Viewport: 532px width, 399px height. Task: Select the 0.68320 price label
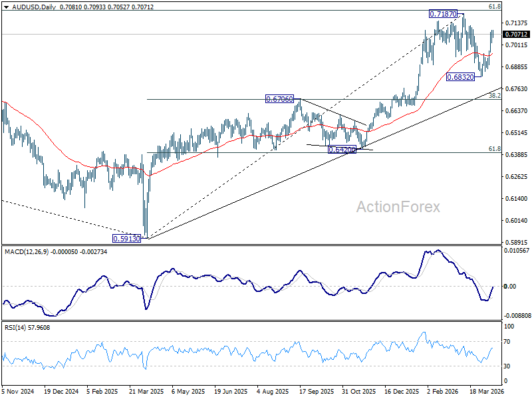[x=460, y=77]
